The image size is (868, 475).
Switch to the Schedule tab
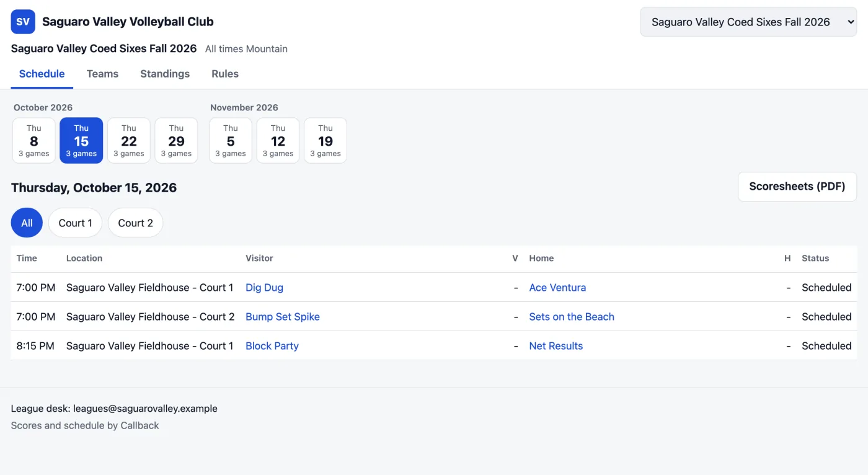coord(42,74)
